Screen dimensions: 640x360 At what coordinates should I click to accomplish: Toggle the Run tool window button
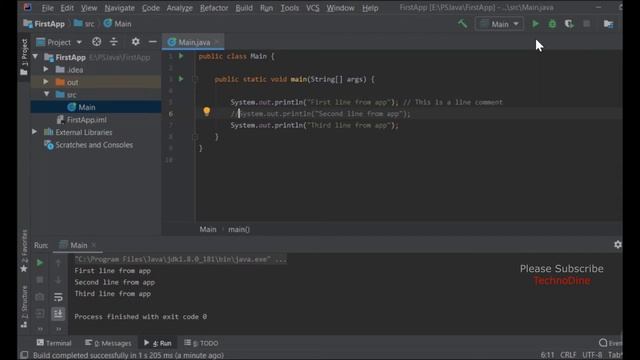[158, 343]
